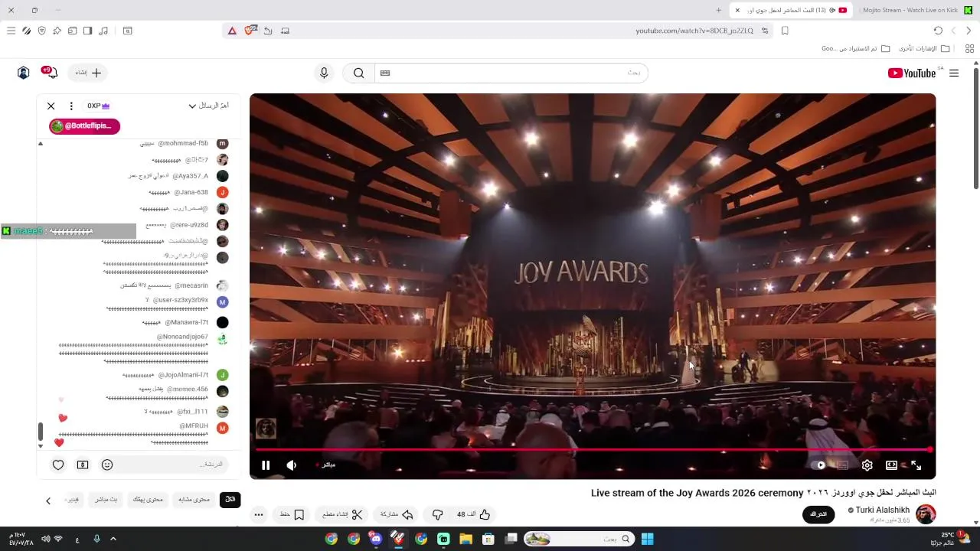Open the imported bookmarks folder

tap(855, 48)
